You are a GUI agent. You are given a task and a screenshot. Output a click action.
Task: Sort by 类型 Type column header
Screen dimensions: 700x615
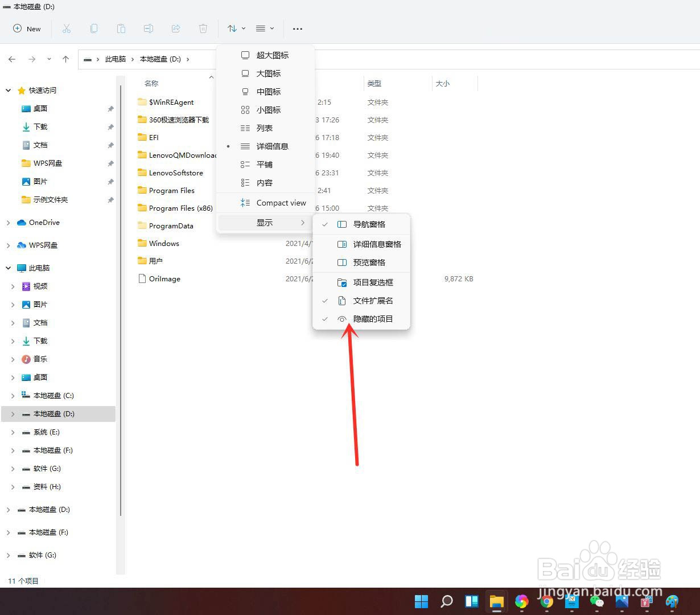coord(374,84)
